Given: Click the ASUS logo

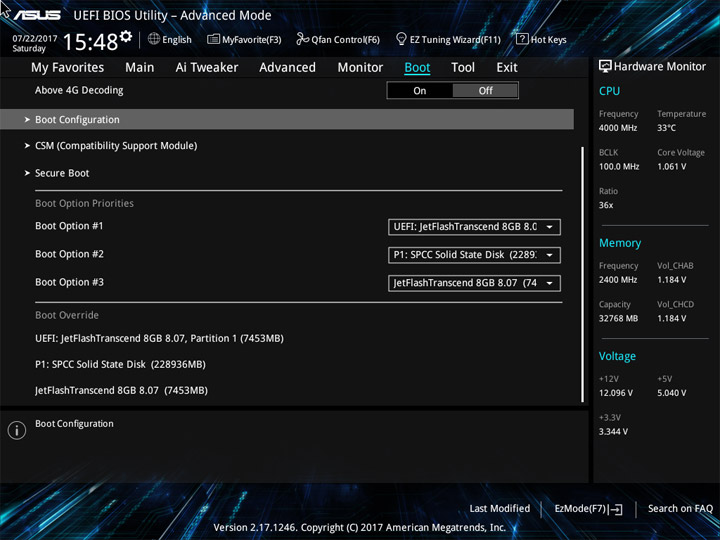Looking at the screenshot, I should point(37,15).
